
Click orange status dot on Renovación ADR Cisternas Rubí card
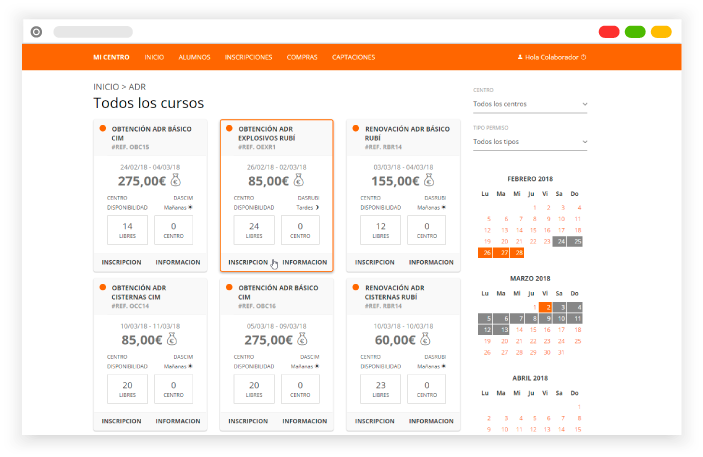point(356,287)
